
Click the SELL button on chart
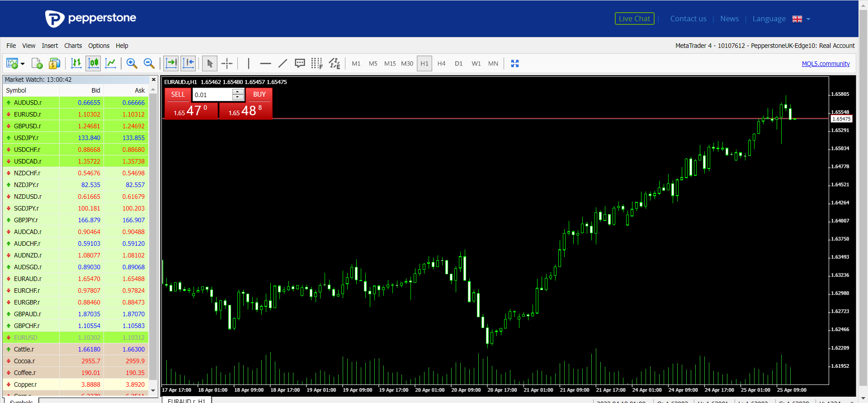click(x=178, y=94)
